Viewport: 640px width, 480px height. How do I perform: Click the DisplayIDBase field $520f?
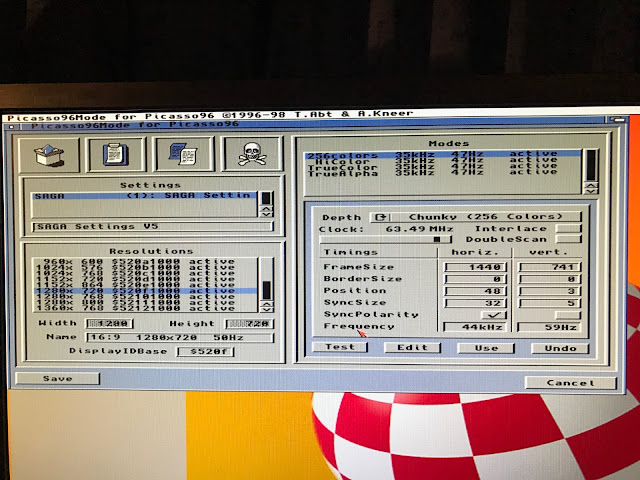205,351
